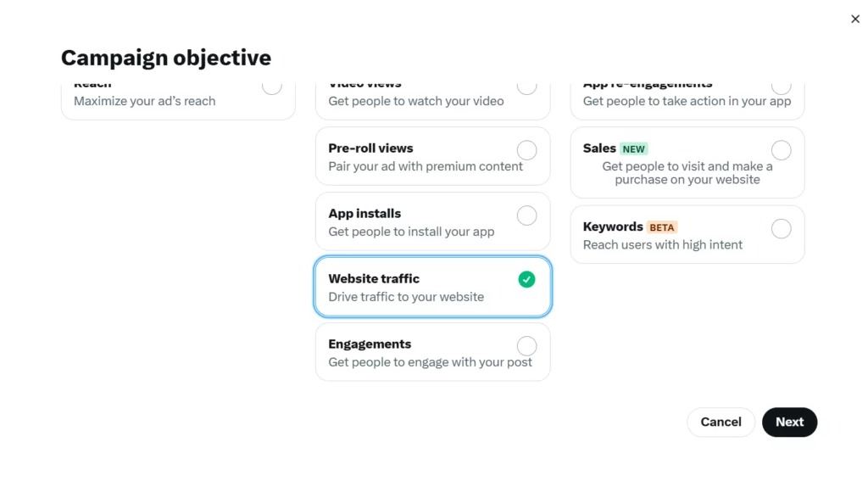Select the Sales objective radio button
Image resolution: width=868 pixels, height=481 pixels.
[781, 150]
